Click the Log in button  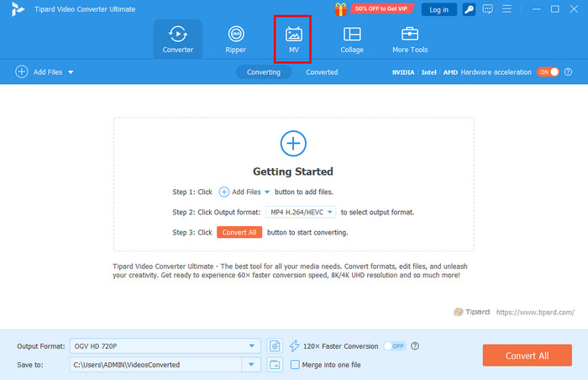(438, 9)
